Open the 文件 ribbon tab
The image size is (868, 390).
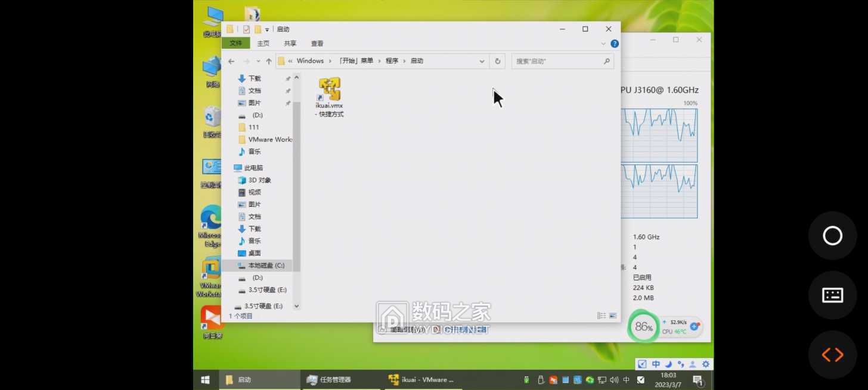coord(236,43)
